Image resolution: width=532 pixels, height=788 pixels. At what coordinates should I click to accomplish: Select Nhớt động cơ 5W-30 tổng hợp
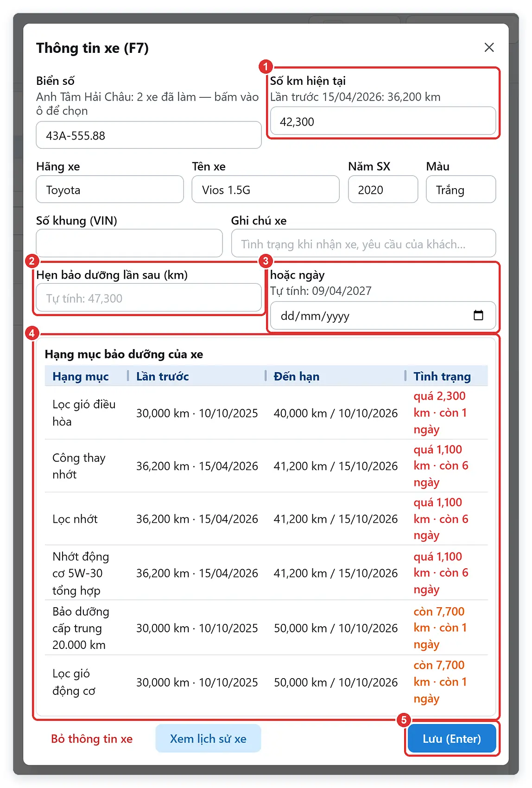pos(81,573)
